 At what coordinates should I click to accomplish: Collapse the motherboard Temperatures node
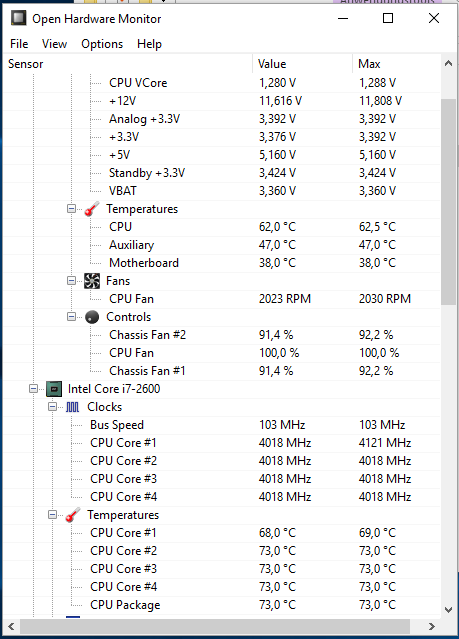tap(71, 209)
